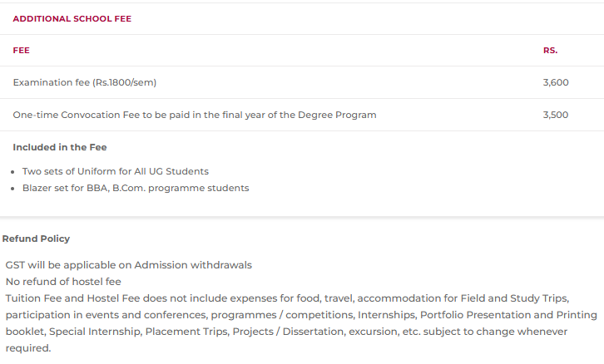Click the word required at the paragraph end
This screenshot has height=364, width=604.
click(28, 348)
